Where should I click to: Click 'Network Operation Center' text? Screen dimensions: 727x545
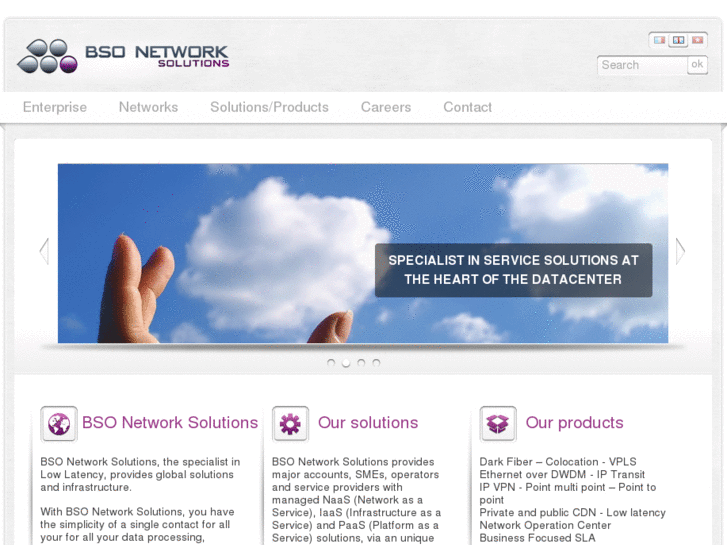[545, 526]
